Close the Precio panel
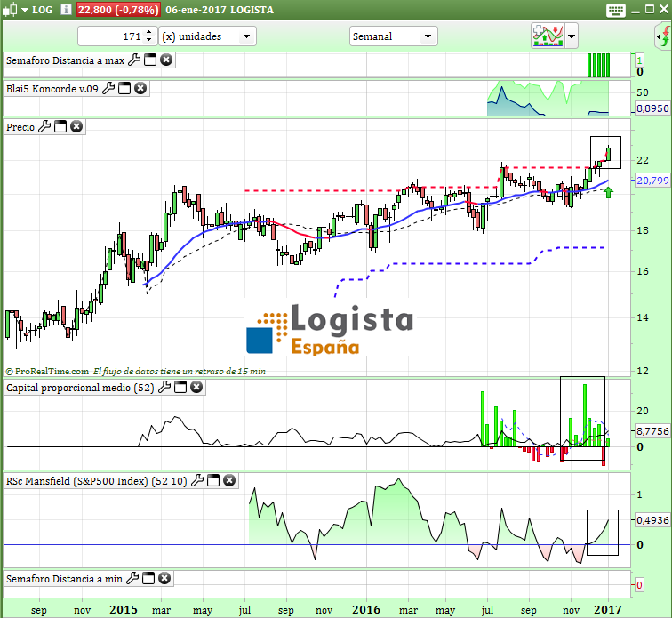The width and height of the screenshot is (672, 618). coord(76,127)
